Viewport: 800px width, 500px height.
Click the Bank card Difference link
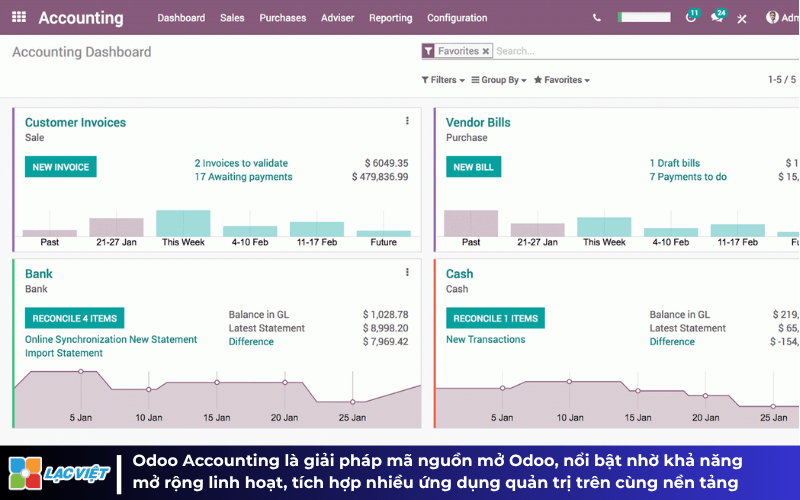pyautogui.click(x=251, y=342)
